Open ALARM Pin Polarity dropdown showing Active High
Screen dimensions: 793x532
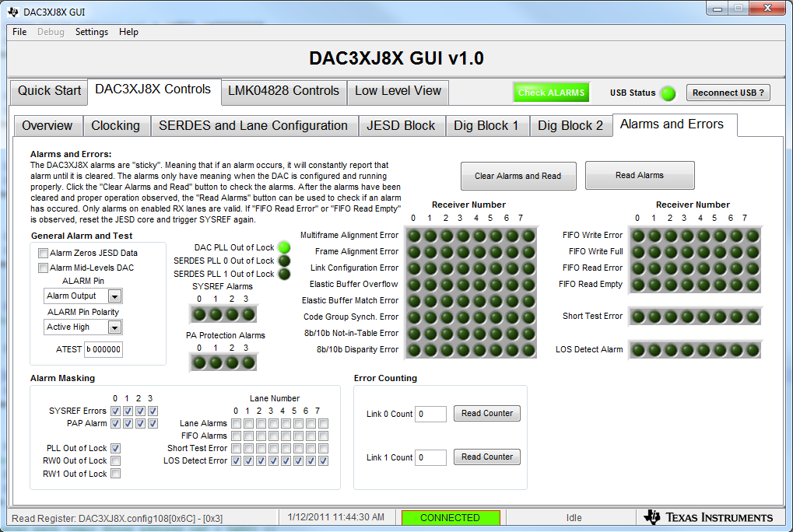(83, 327)
